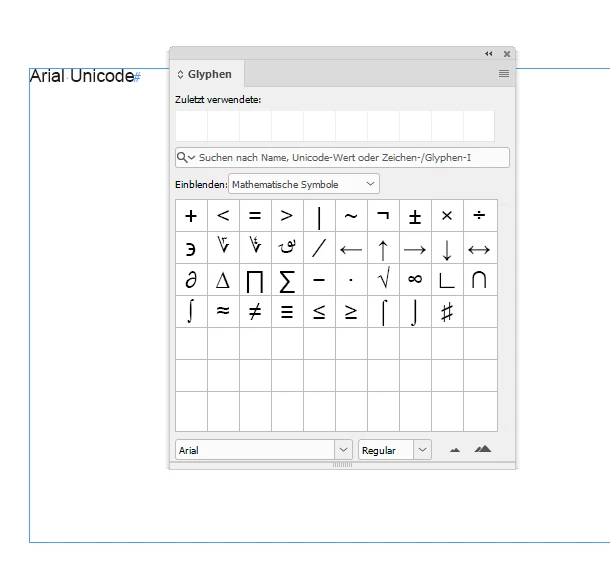Select the right angle glyph
610x579 pixels.
[x=447, y=280]
